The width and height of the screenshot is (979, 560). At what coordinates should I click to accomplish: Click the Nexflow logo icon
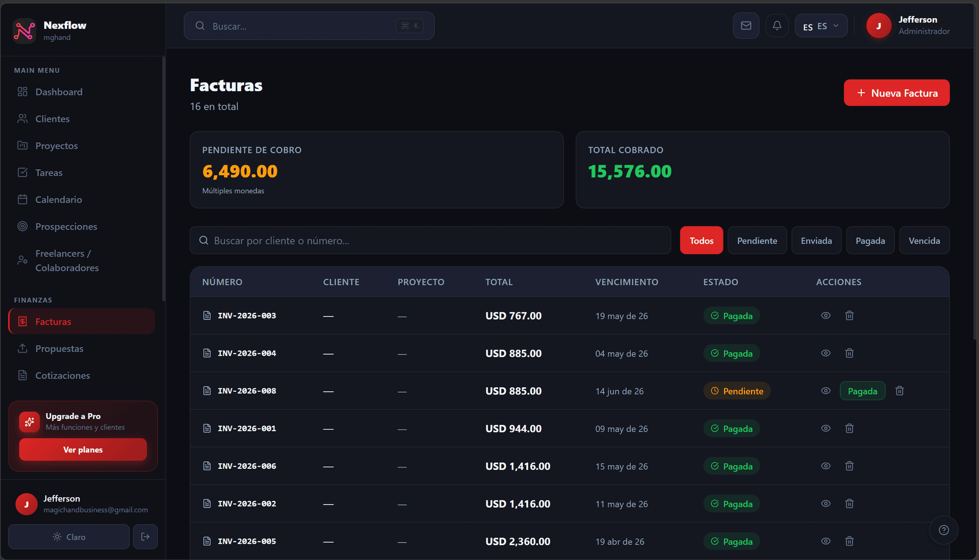24,31
